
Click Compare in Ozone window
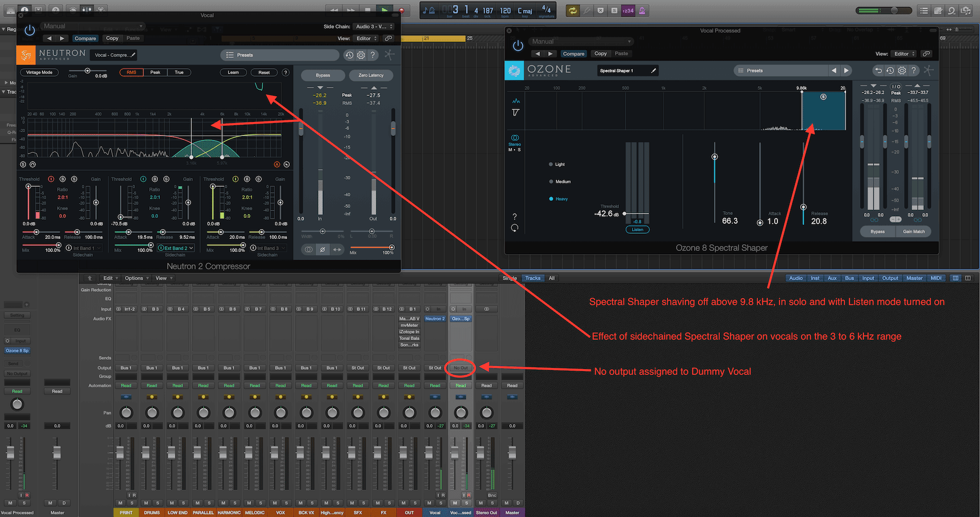(x=573, y=54)
